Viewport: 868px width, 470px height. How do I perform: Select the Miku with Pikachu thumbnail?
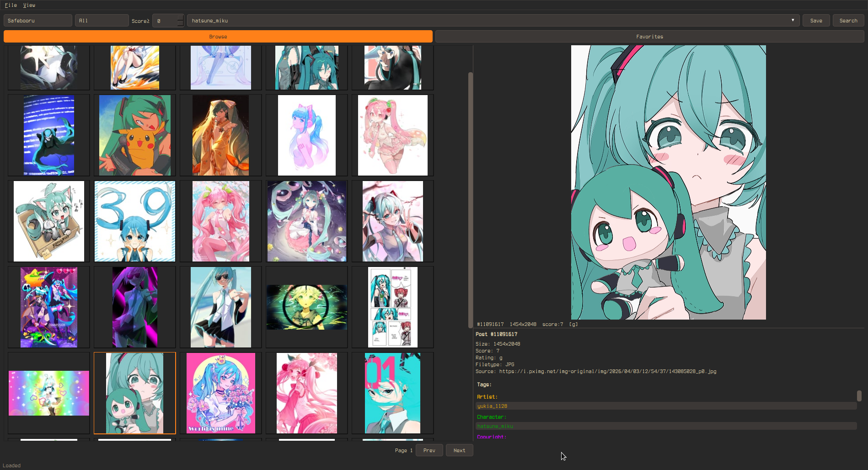click(x=135, y=135)
